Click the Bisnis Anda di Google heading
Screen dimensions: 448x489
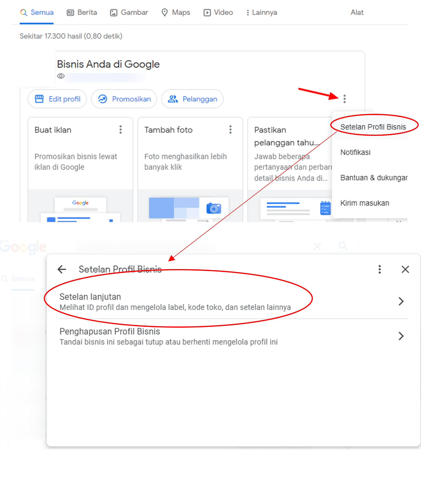[108, 64]
